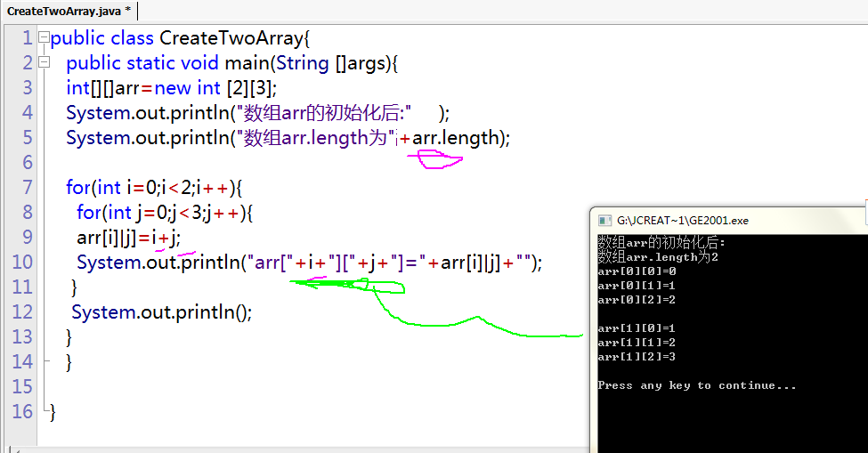Click line number 16 in gutter

pos(22,411)
